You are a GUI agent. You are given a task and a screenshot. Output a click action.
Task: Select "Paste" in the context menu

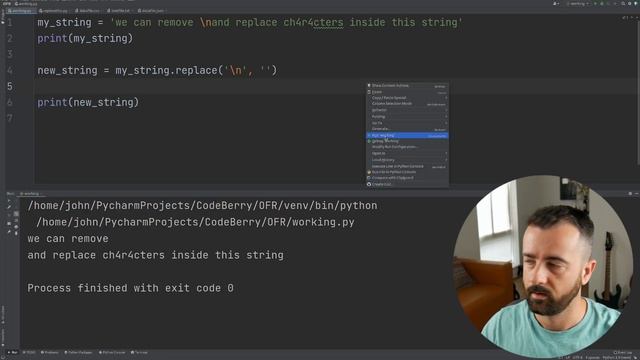407,92
